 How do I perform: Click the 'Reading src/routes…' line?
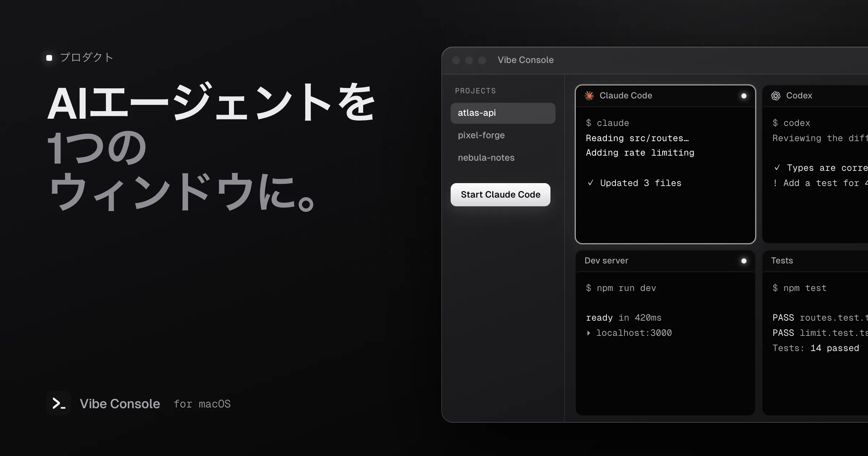[x=637, y=138]
